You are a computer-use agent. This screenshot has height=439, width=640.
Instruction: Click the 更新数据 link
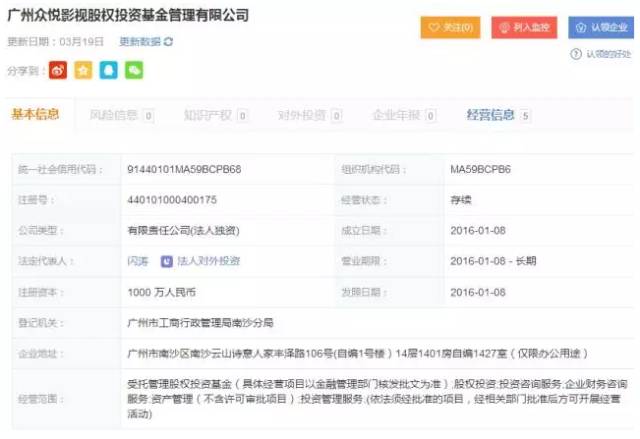tap(140, 42)
